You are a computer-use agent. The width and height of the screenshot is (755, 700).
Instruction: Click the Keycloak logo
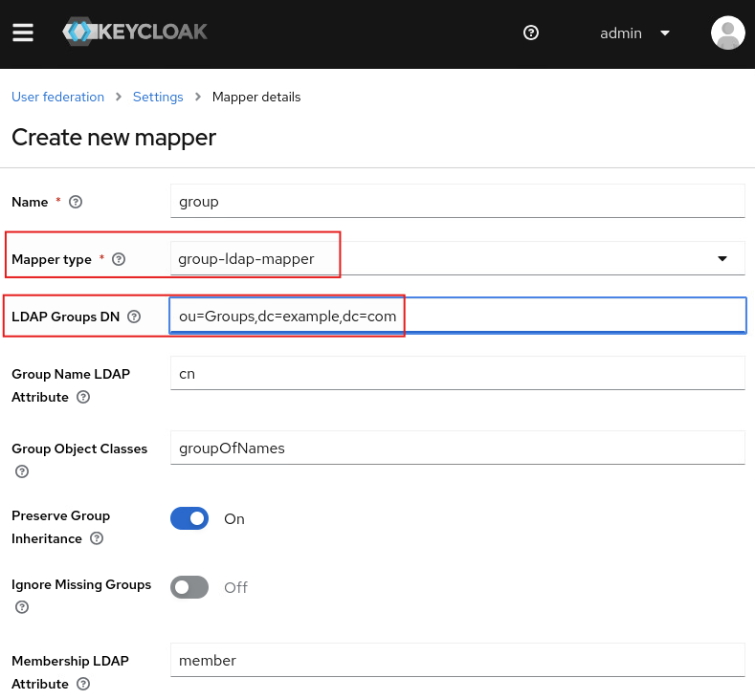click(x=135, y=32)
